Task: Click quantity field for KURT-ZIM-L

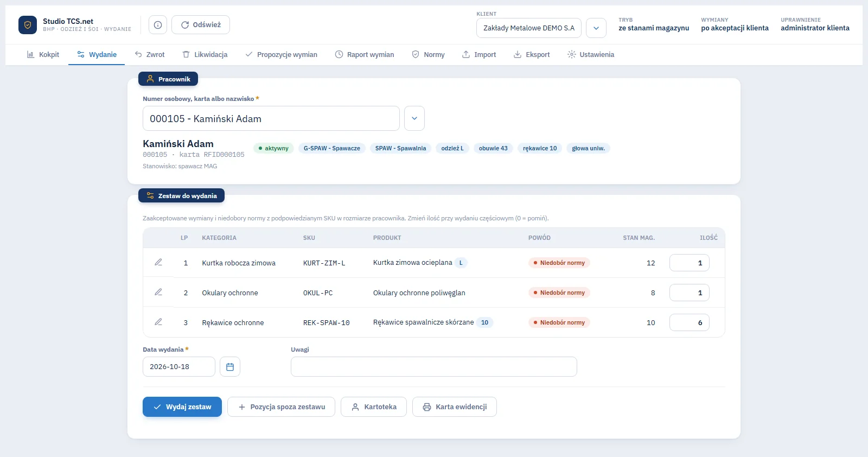Action: pyautogui.click(x=690, y=263)
